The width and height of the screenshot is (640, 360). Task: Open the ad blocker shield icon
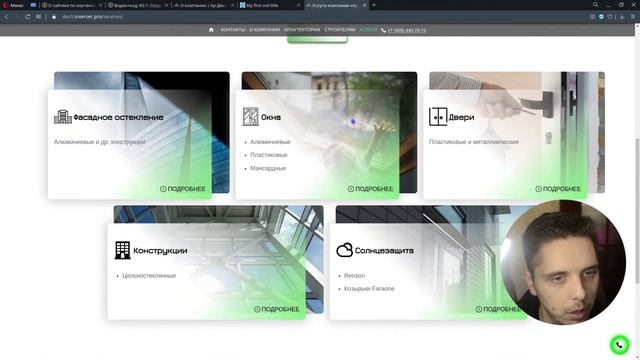point(601,17)
